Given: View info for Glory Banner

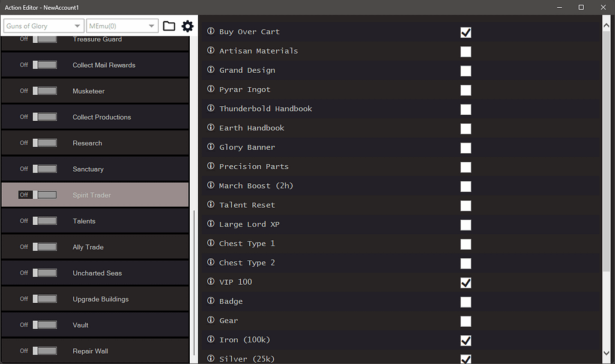Looking at the screenshot, I should click(x=210, y=147).
